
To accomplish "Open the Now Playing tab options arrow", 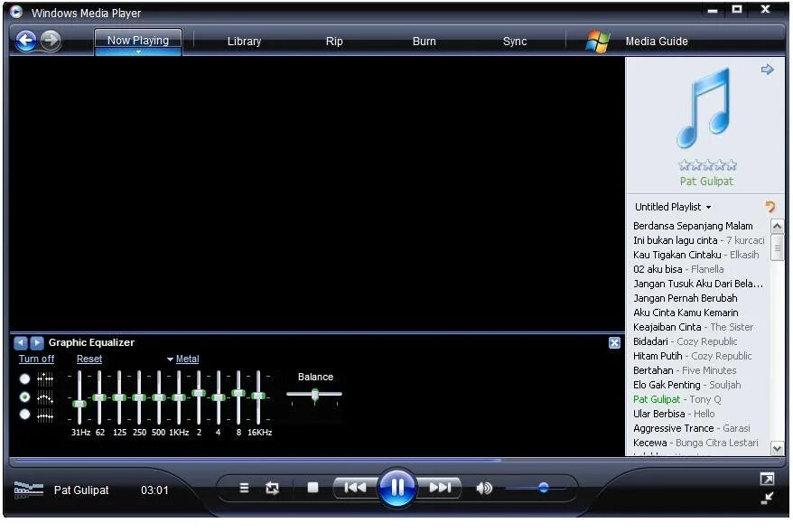I will pyautogui.click(x=138, y=51).
